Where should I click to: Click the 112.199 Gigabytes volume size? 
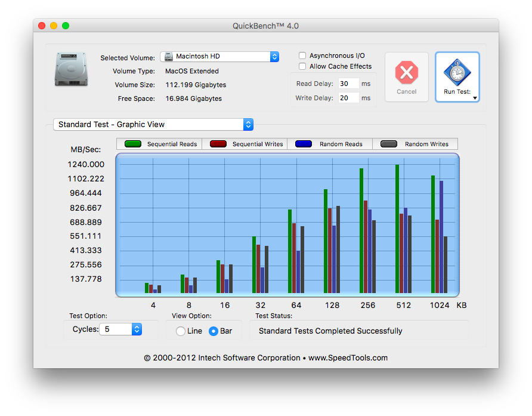tap(196, 85)
